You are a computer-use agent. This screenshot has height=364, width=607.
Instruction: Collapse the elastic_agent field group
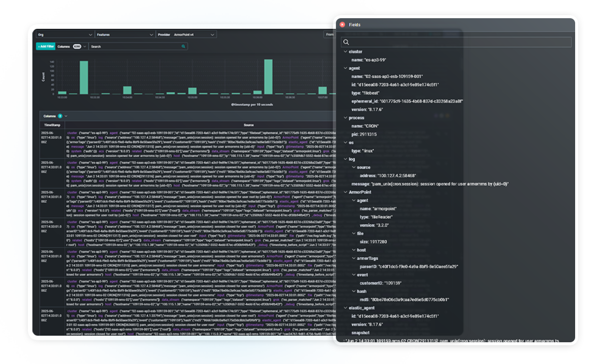click(346, 308)
